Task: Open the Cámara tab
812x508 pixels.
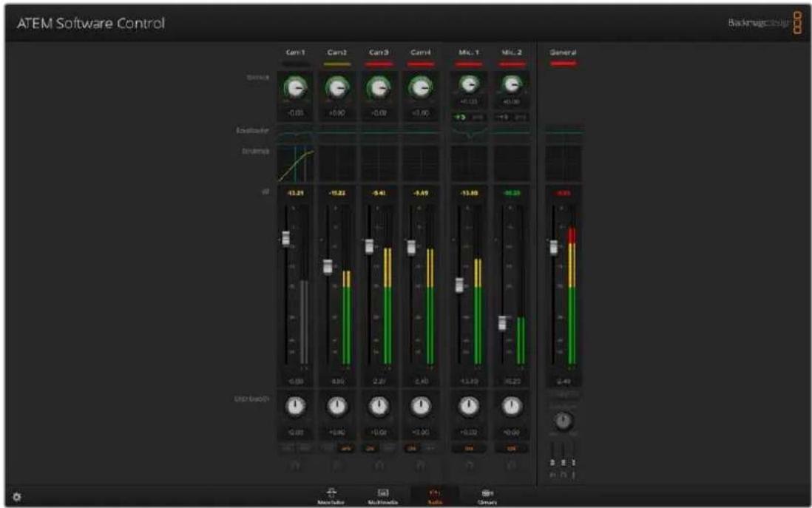Action: coord(487,496)
